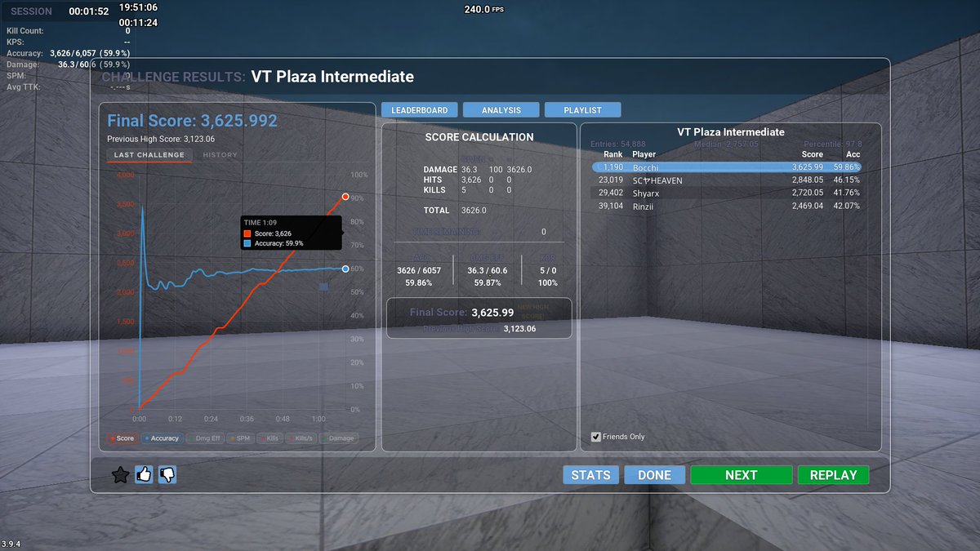Select Bocchi's leaderboard row
This screenshot has width=980, height=551.
click(x=727, y=167)
